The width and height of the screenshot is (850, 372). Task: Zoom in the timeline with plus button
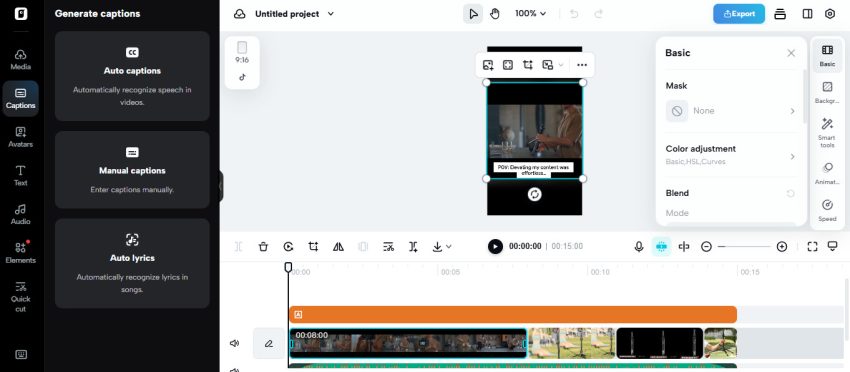pos(782,247)
